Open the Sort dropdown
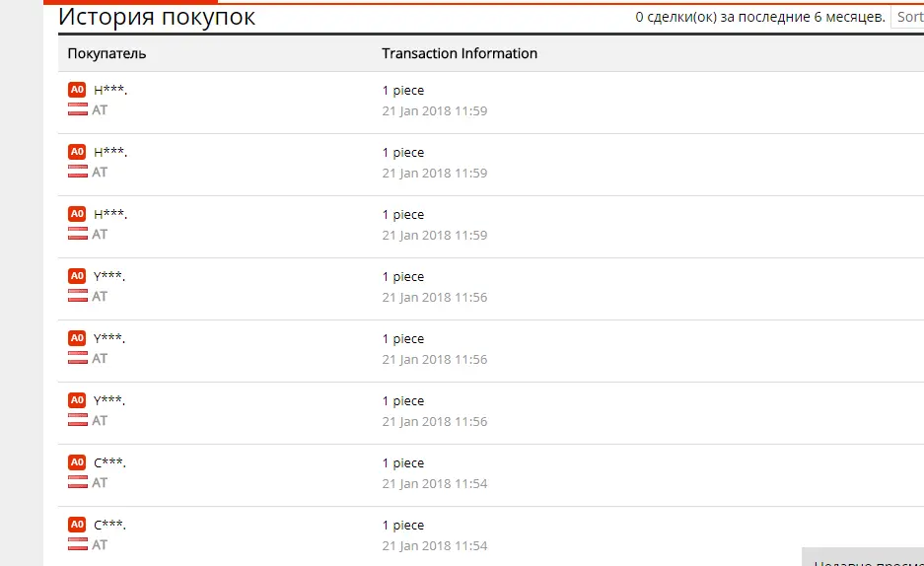924x566 pixels. (907, 17)
